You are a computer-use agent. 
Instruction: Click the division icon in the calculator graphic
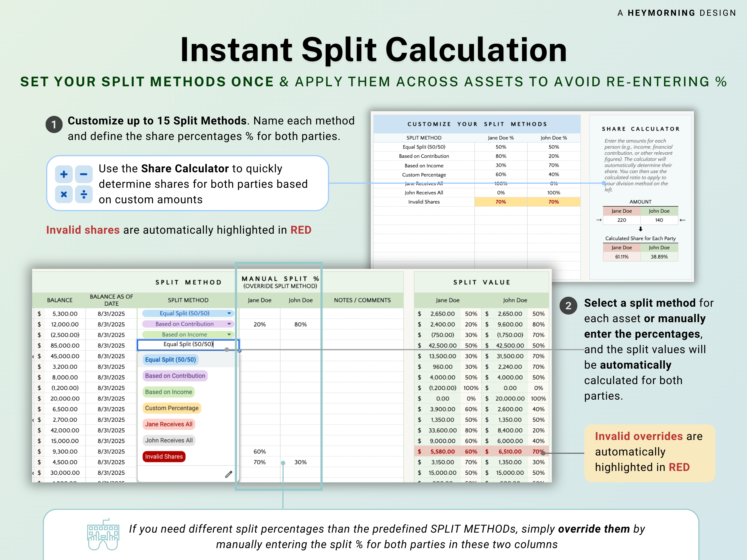(x=84, y=194)
